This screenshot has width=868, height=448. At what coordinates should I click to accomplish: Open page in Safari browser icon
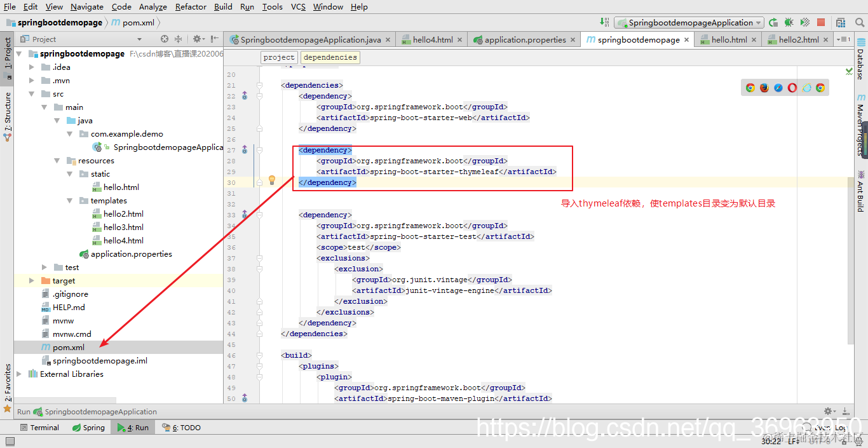tap(778, 88)
